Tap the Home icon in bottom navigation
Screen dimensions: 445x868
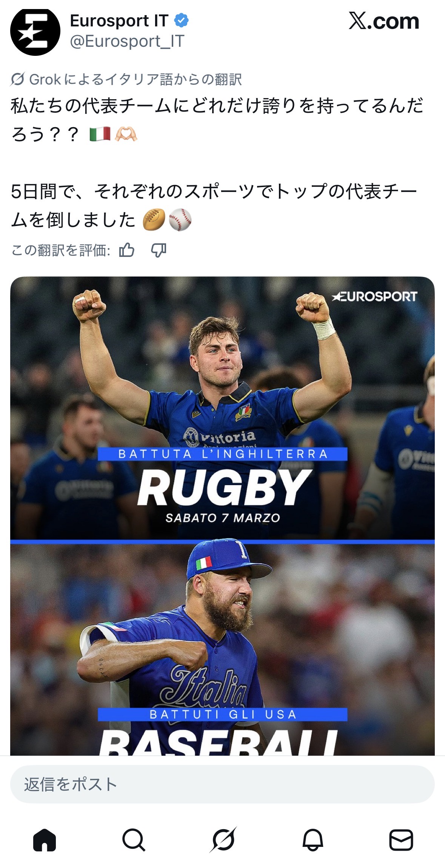point(45,840)
